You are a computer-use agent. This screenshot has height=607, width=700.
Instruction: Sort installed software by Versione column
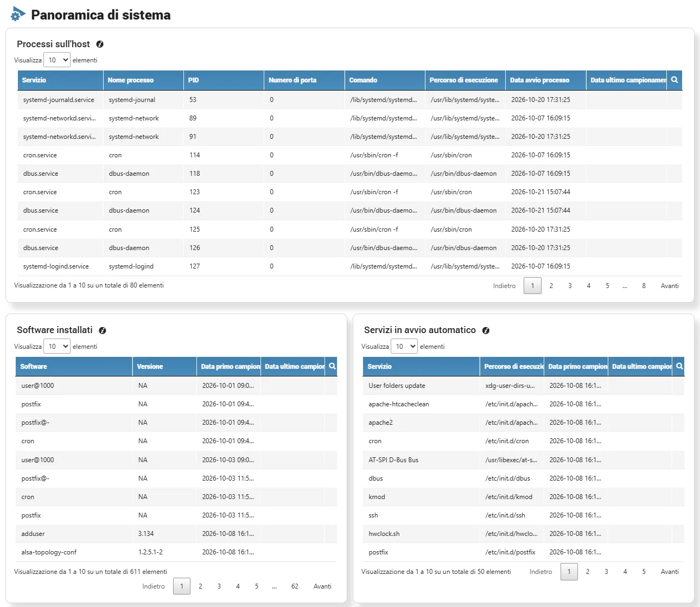(x=164, y=366)
